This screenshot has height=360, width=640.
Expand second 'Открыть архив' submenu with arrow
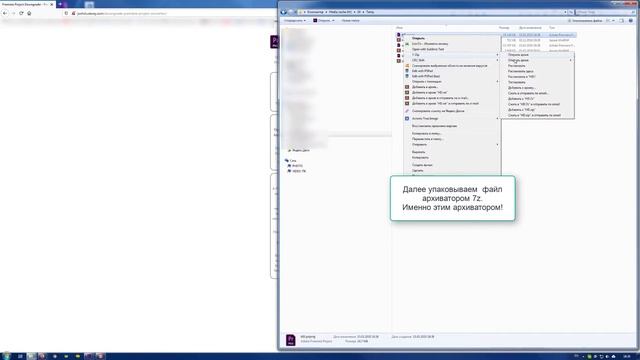(537, 60)
